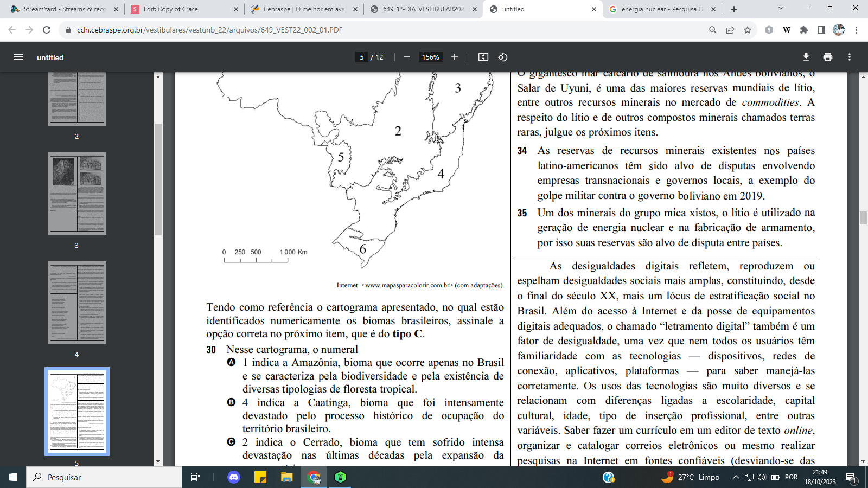Select page 3 thumbnail
868x488 pixels.
tap(77, 194)
